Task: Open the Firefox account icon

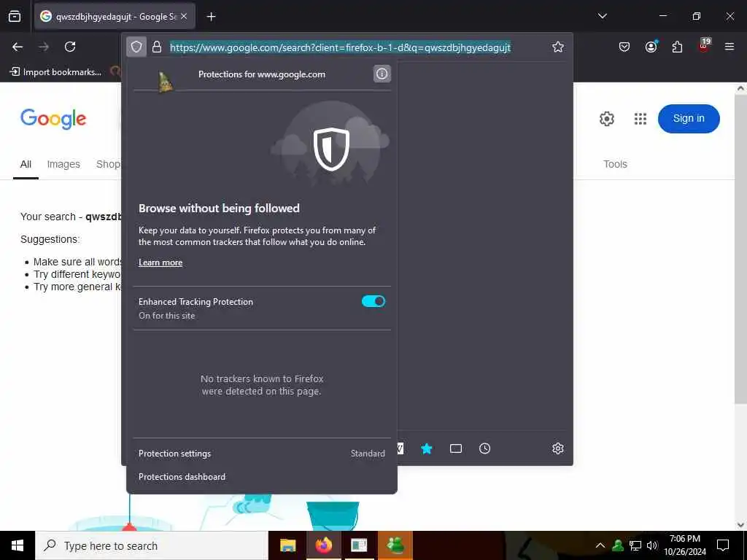Action: (651, 47)
